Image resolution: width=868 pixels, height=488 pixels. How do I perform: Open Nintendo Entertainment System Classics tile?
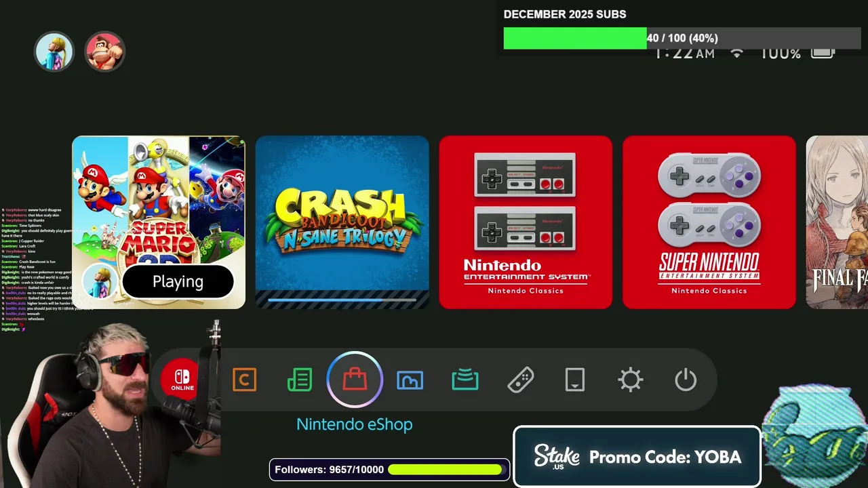tap(526, 222)
